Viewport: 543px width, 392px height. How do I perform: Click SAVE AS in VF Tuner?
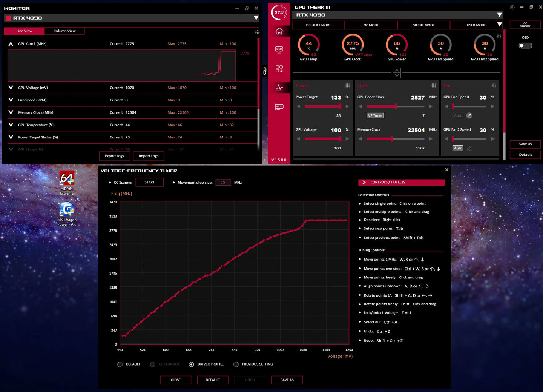click(x=287, y=380)
